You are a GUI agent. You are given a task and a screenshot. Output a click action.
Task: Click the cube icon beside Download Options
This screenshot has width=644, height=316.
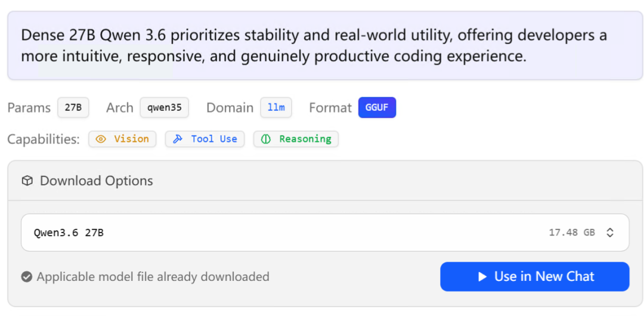click(27, 181)
